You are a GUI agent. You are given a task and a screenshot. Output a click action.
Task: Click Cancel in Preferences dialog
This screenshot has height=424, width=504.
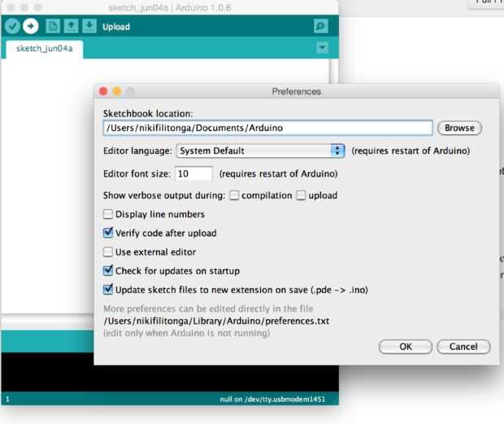click(463, 347)
